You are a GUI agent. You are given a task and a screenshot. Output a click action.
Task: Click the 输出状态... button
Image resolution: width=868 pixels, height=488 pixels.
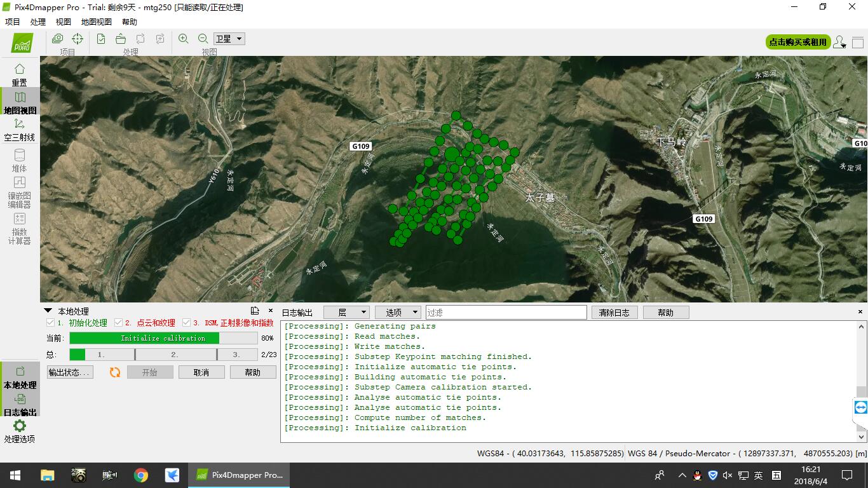[70, 372]
